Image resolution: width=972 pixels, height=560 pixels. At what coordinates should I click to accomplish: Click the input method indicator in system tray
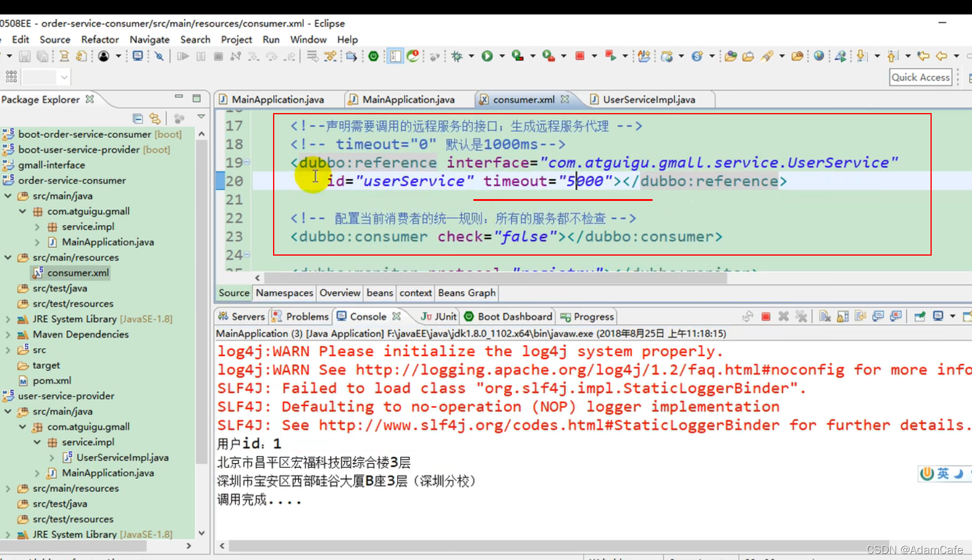pyautogui.click(x=943, y=473)
